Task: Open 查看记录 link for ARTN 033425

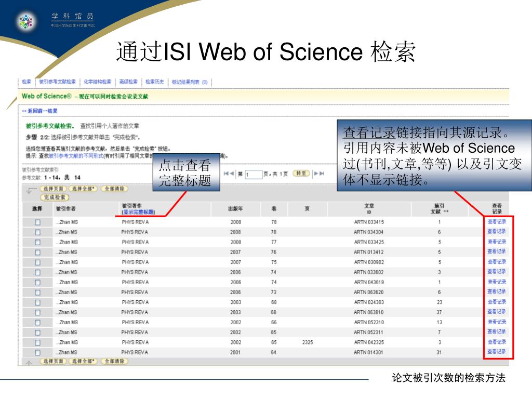Action: coord(497,242)
